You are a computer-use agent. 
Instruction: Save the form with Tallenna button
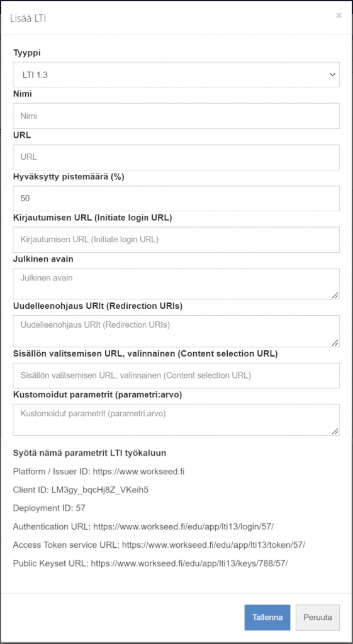click(x=267, y=618)
